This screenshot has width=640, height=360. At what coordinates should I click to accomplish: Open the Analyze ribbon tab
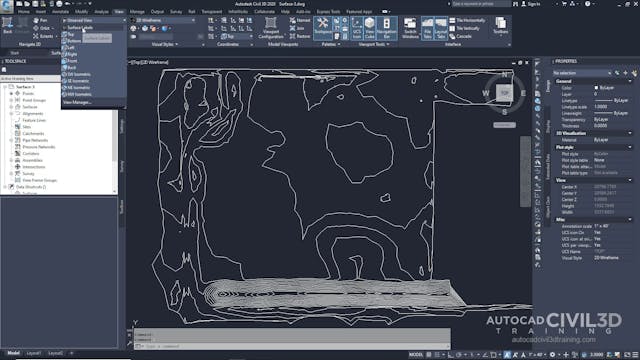pyautogui.click(x=101, y=12)
